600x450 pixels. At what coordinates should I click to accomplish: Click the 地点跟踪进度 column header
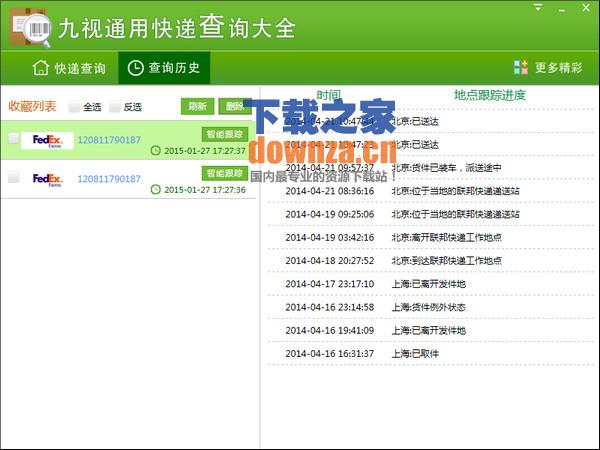(x=489, y=96)
